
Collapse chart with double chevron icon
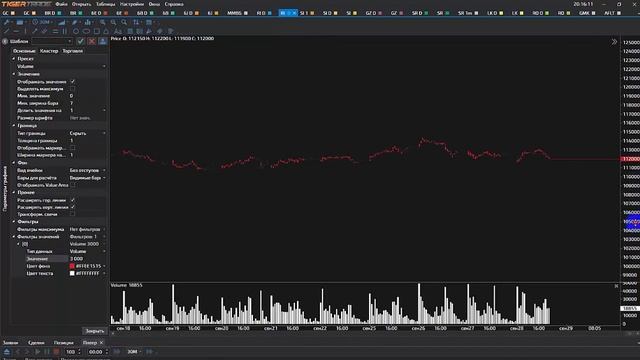pyautogui.click(x=614, y=42)
